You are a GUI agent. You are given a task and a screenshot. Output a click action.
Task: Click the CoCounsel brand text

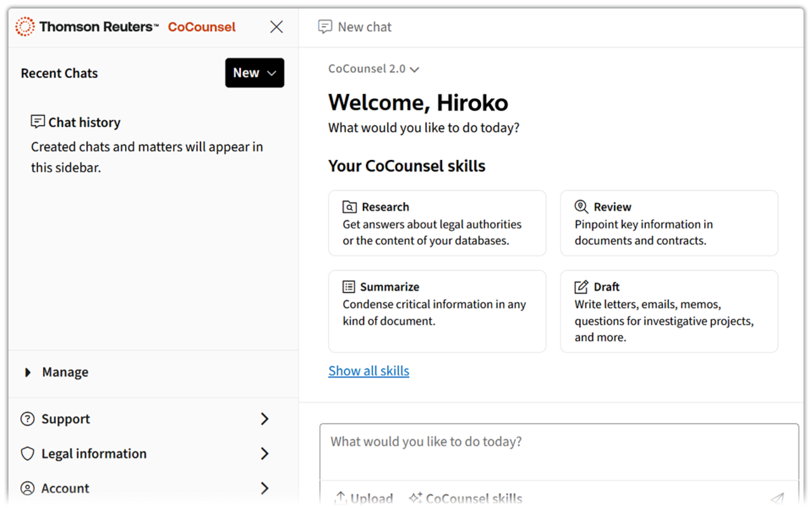[202, 27]
